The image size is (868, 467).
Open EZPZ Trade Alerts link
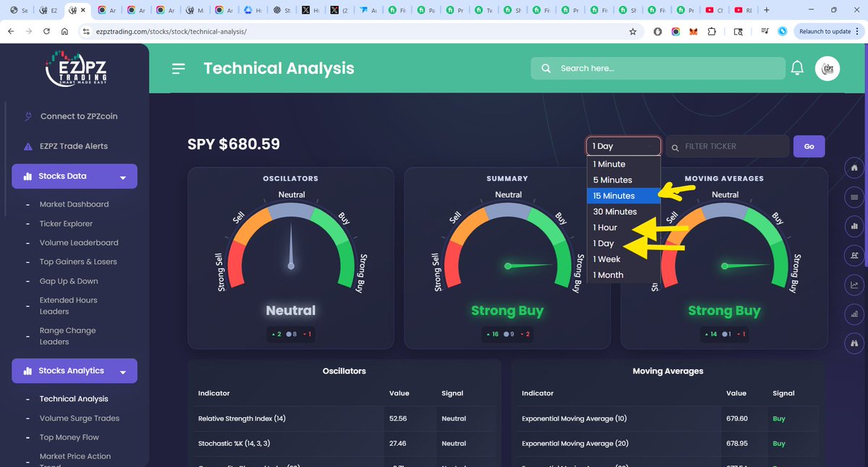tap(74, 146)
